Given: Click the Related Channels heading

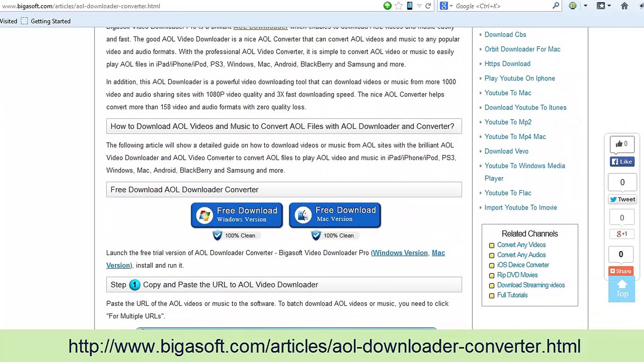Looking at the screenshot, I should click(530, 233).
